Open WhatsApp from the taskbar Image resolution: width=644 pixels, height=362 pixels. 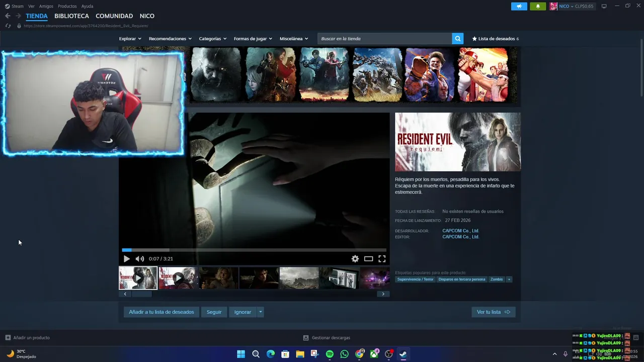pyautogui.click(x=344, y=354)
